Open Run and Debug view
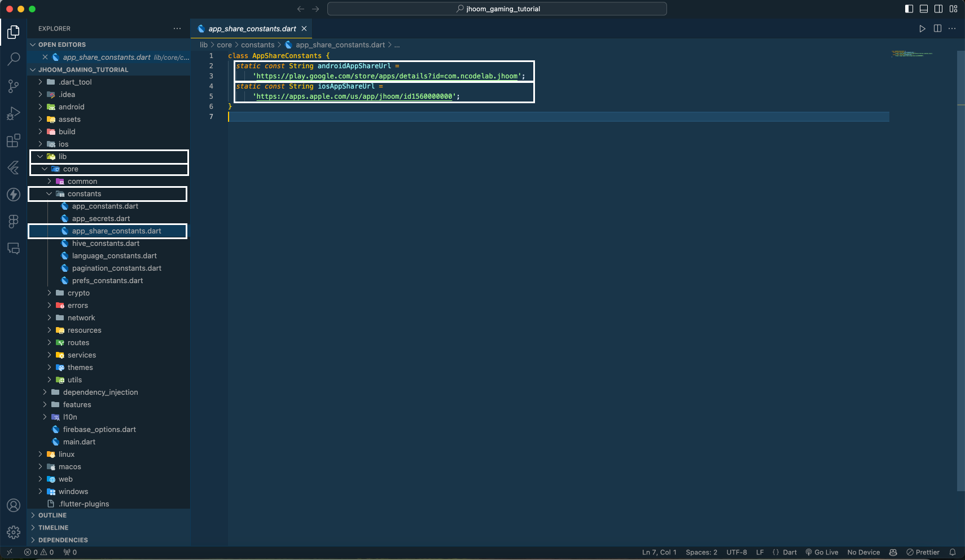 point(14,113)
